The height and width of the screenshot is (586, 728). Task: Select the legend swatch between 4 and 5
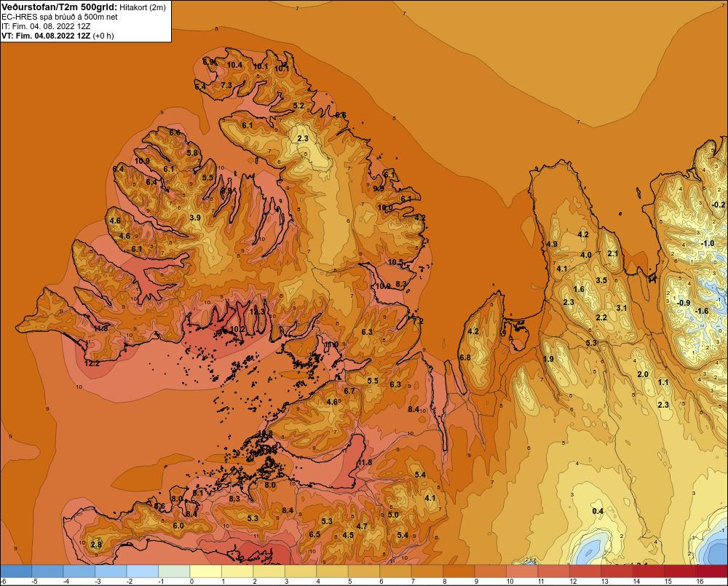coord(333,571)
